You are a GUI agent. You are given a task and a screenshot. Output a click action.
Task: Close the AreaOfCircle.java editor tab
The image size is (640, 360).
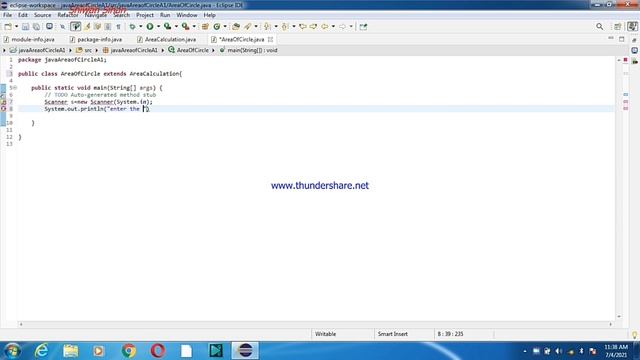pyautogui.click(x=270, y=40)
